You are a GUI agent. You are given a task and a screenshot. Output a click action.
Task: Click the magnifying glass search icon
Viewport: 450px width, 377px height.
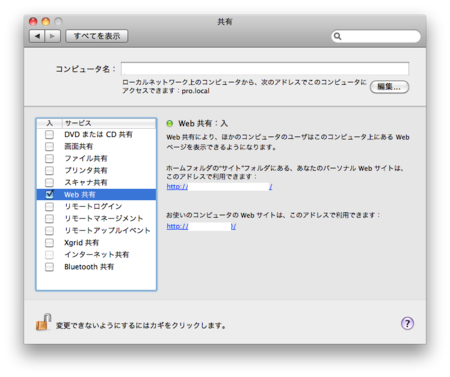338,36
